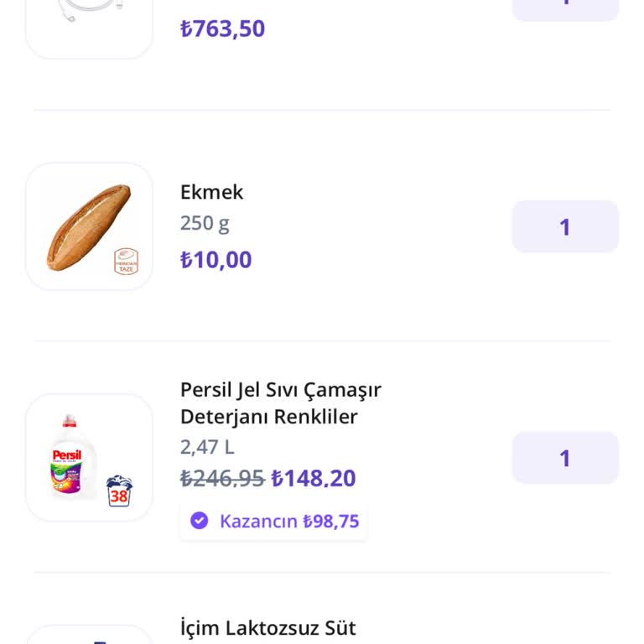
Task: Click the 38 washes basket icon
Action: (119, 491)
